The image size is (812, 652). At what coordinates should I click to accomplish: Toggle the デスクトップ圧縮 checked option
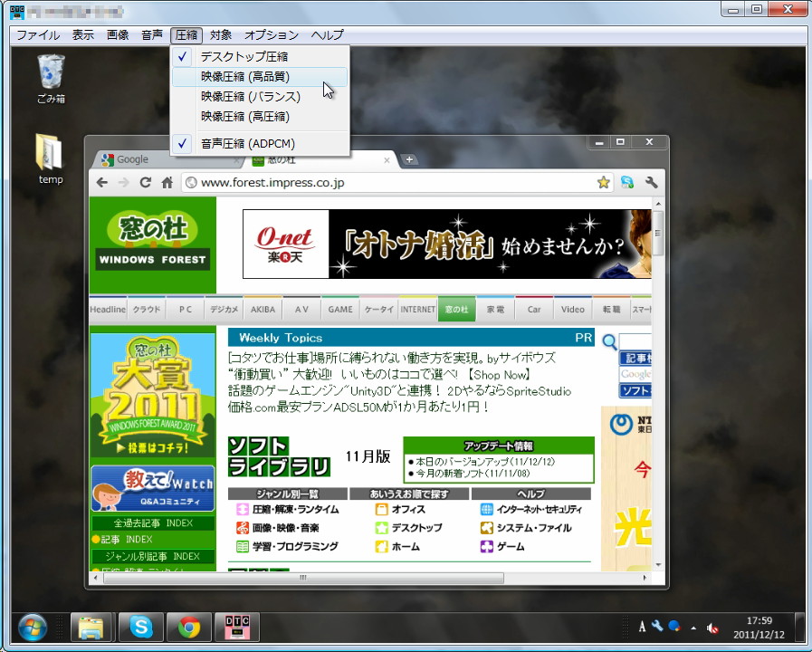(260, 57)
